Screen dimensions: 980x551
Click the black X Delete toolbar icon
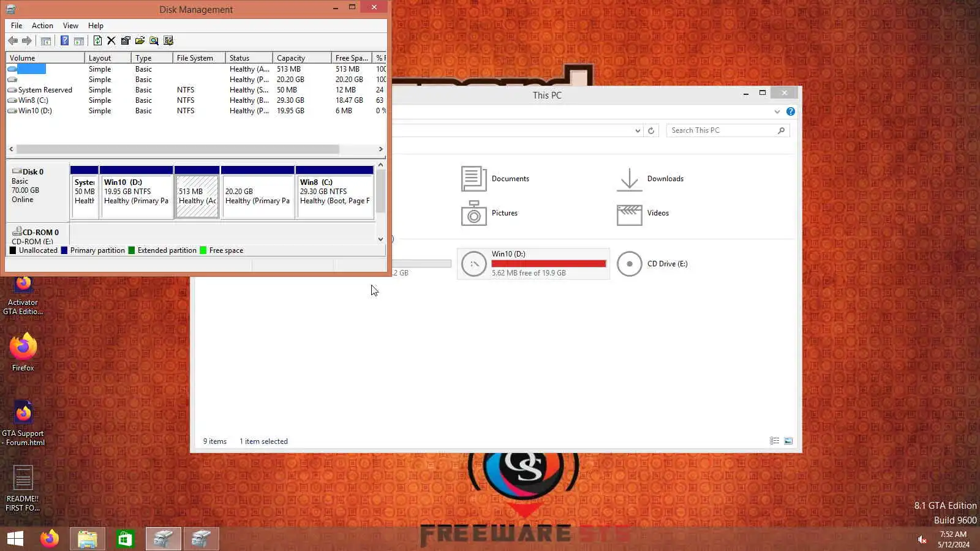point(111,40)
